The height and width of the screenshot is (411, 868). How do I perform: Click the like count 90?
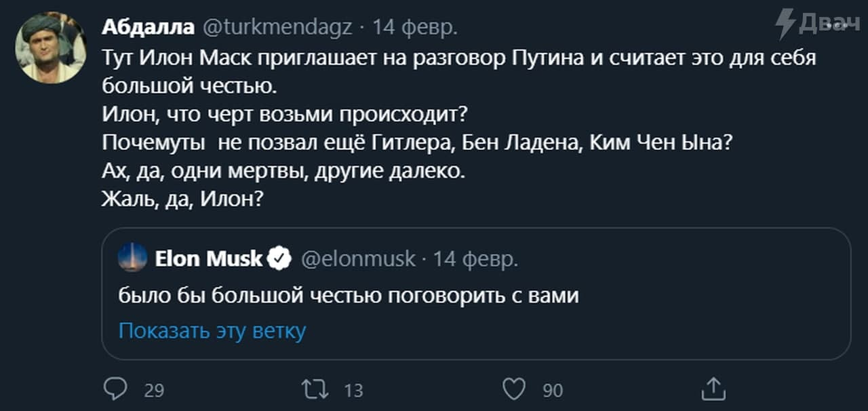(x=553, y=391)
